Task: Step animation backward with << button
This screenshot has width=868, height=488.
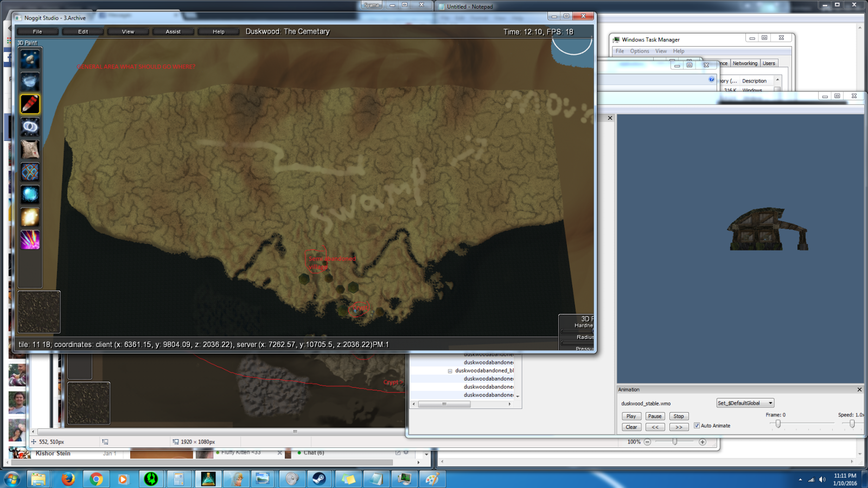Action: click(655, 427)
